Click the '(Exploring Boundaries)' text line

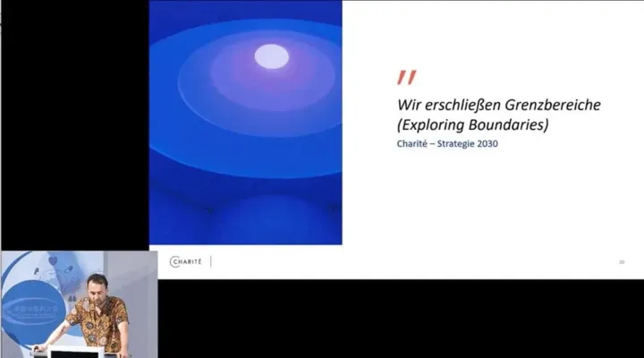point(473,125)
